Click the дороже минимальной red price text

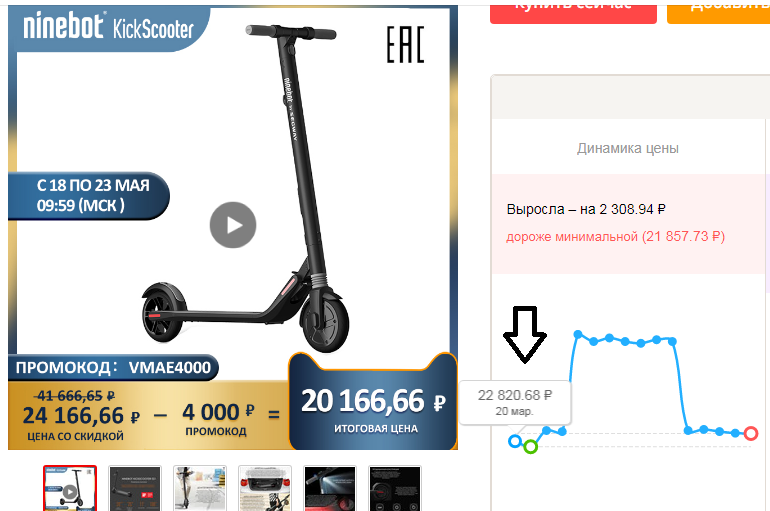[615, 237]
